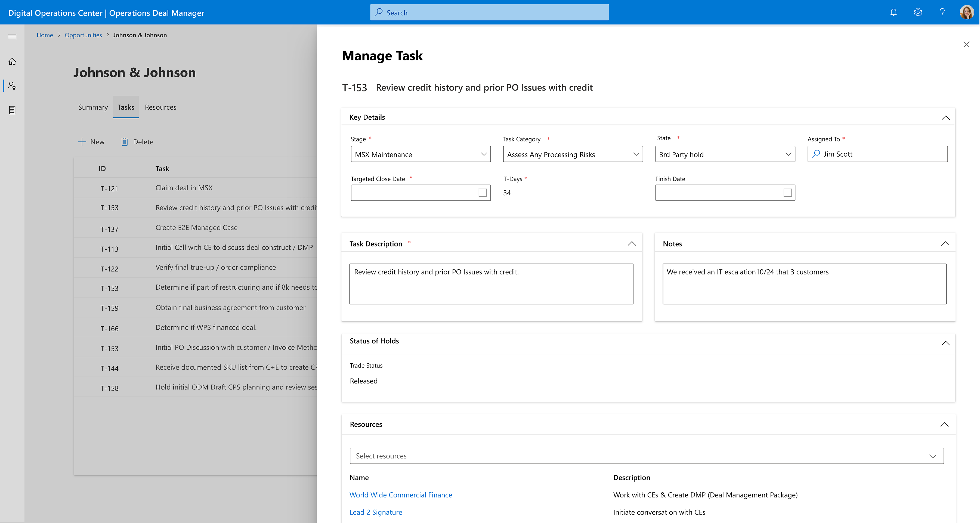Switch to the Tasks tab
980x523 pixels.
126,107
